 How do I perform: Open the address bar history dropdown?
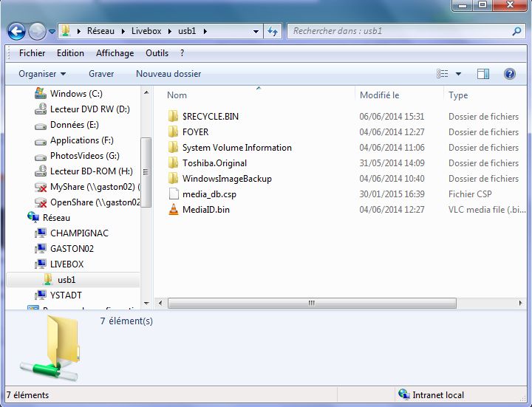coord(256,32)
